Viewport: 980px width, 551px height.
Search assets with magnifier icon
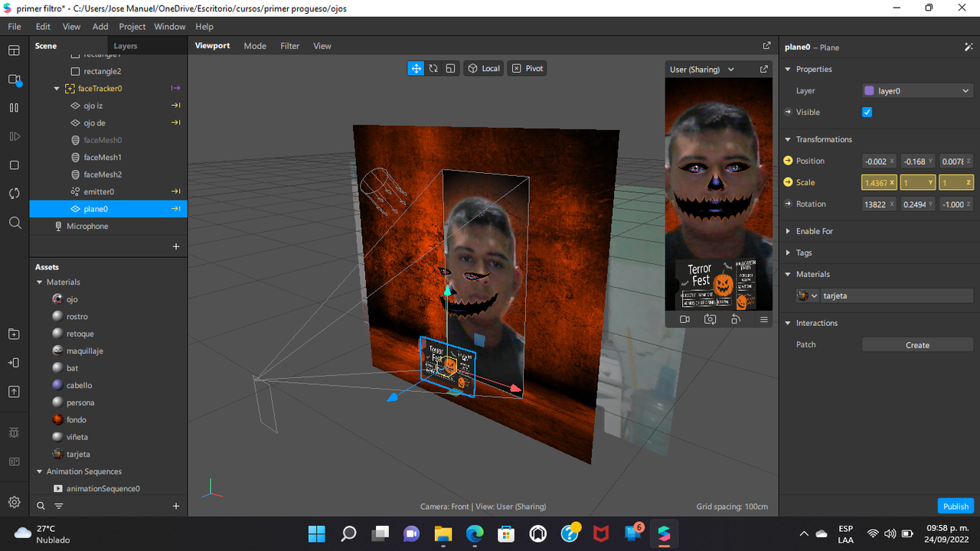(41, 506)
